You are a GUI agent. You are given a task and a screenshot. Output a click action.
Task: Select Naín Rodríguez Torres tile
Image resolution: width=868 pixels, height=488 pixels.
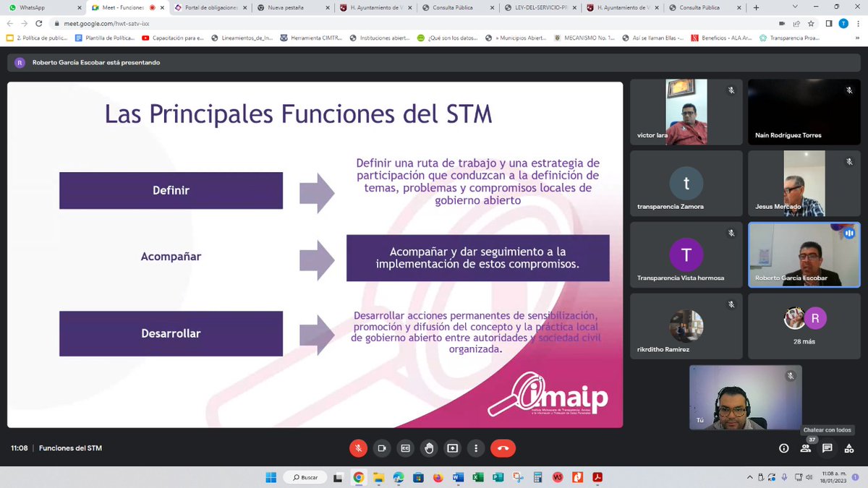click(x=804, y=112)
